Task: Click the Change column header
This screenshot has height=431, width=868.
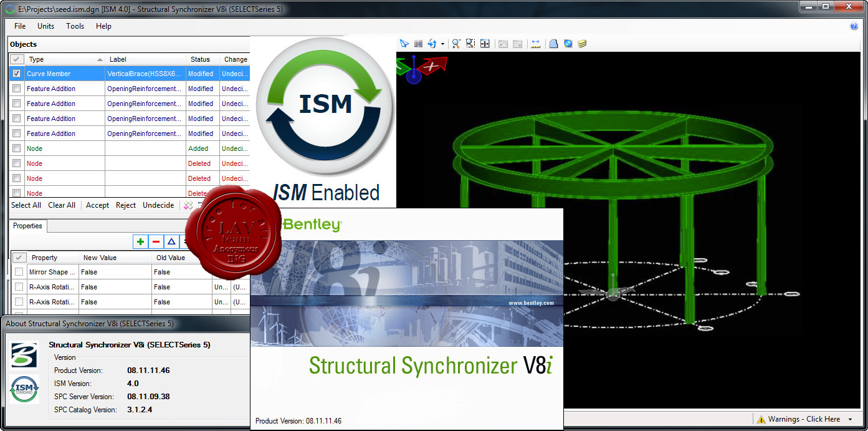Action: (x=236, y=59)
